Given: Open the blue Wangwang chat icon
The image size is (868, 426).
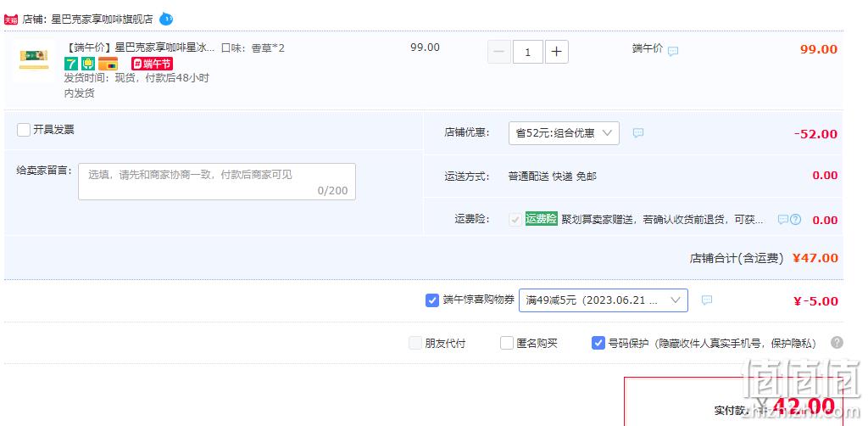Looking at the screenshot, I should point(166,19).
